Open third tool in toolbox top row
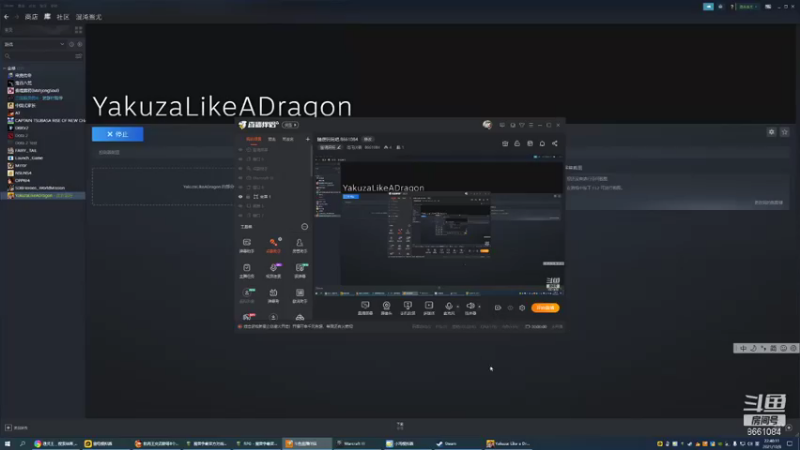The width and height of the screenshot is (800, 450). (x=299, y=245)
